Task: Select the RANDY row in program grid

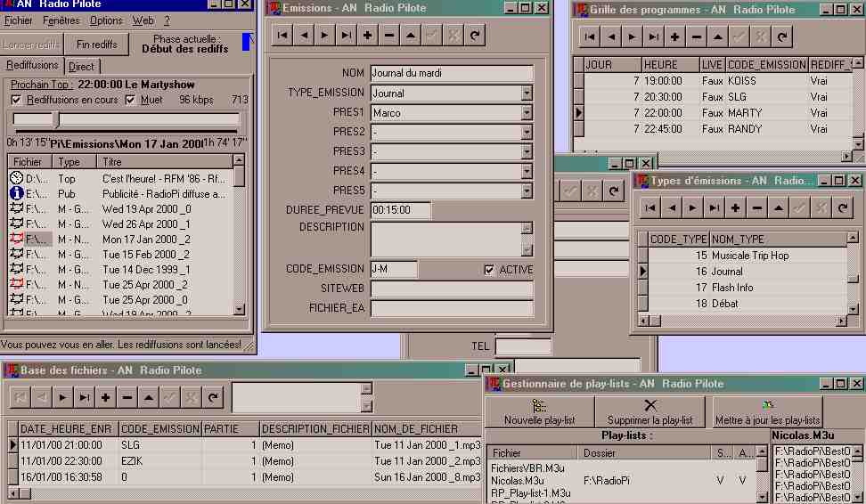Action: [x=718, y=129]
